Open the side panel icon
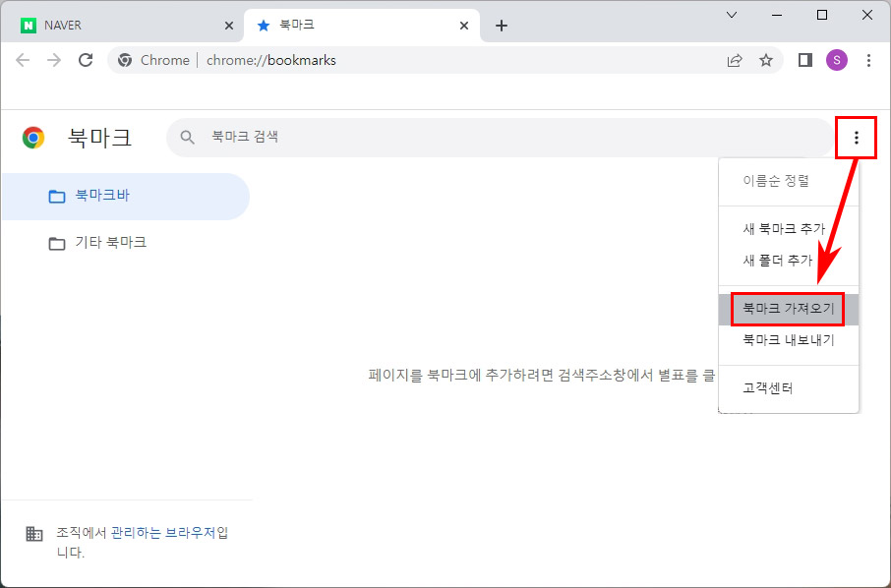This screenshot has width=891, height=588. point(803,60)
